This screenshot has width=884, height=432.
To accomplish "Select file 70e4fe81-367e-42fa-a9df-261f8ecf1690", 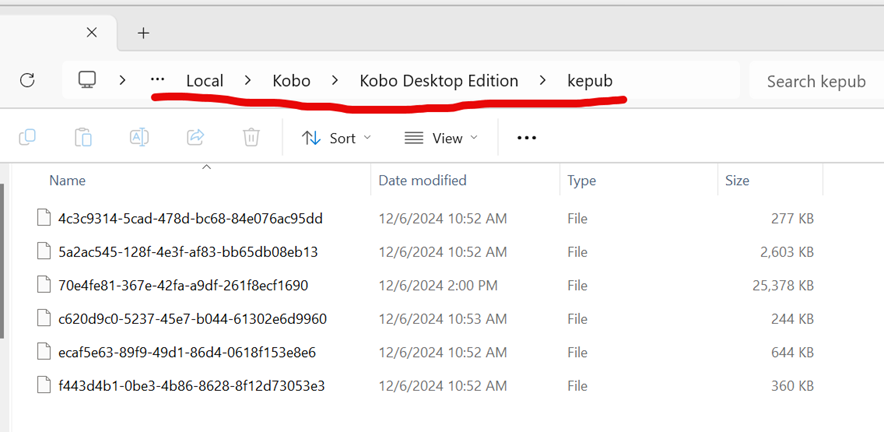I will tap(182, 285).
